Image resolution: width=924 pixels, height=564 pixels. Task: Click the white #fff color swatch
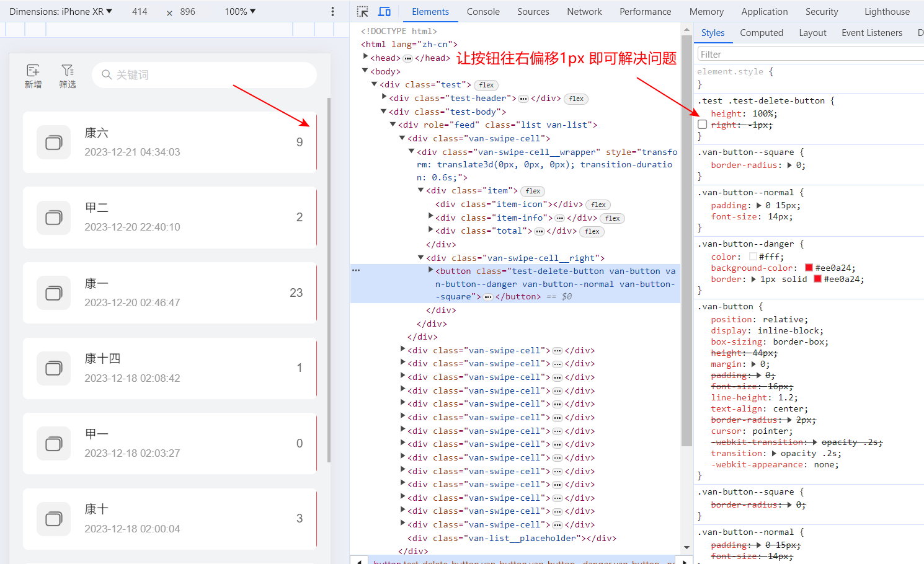[x=753, y=257]
